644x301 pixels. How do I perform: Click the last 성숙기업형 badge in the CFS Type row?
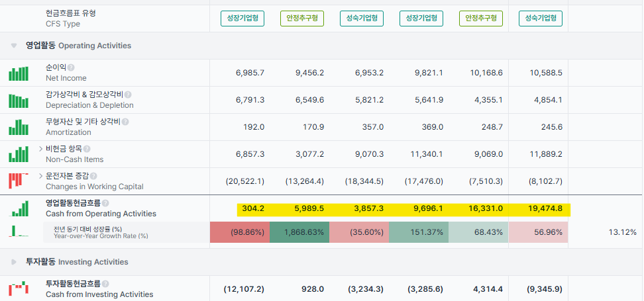click(541, 19)
